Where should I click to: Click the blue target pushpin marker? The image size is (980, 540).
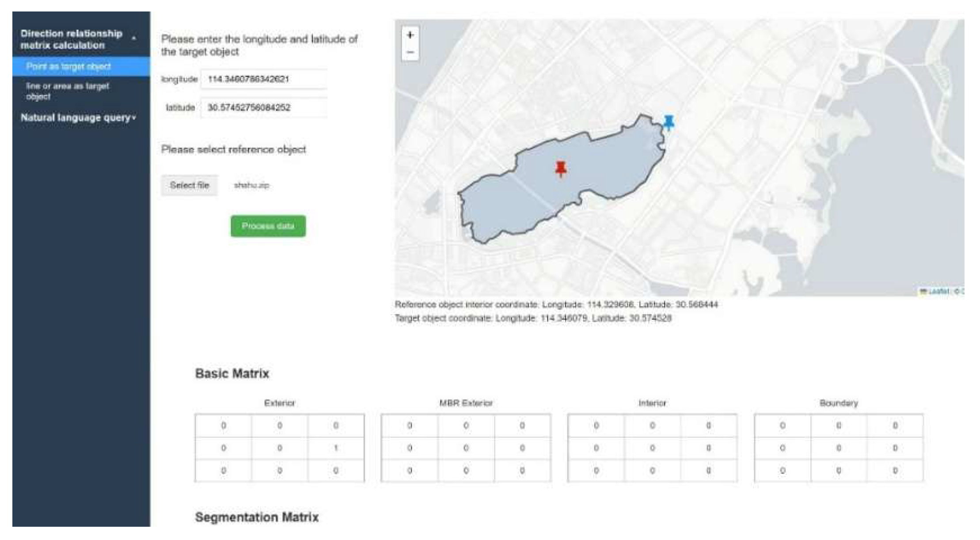click(669, 122)
